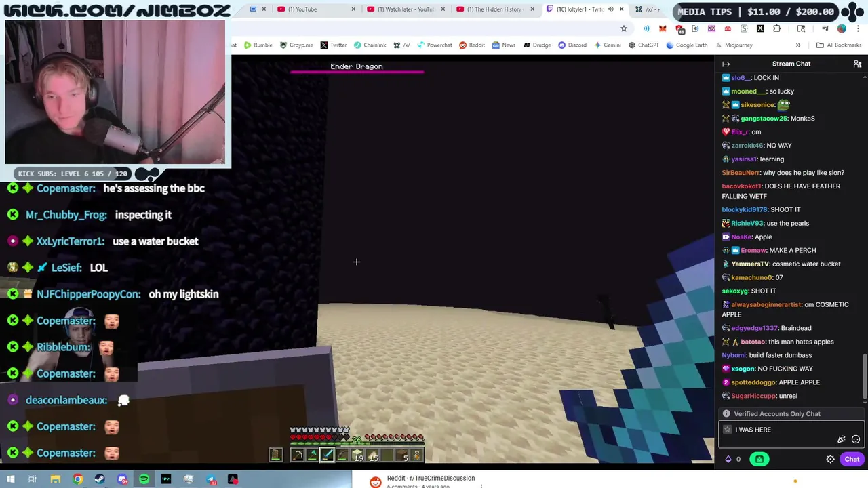Click username Nybomi in chat

pos(734,355)
